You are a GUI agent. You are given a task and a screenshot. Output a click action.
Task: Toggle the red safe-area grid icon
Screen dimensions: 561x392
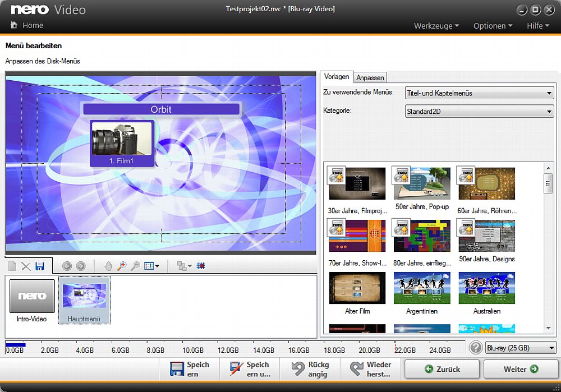[x=201, y=266]
